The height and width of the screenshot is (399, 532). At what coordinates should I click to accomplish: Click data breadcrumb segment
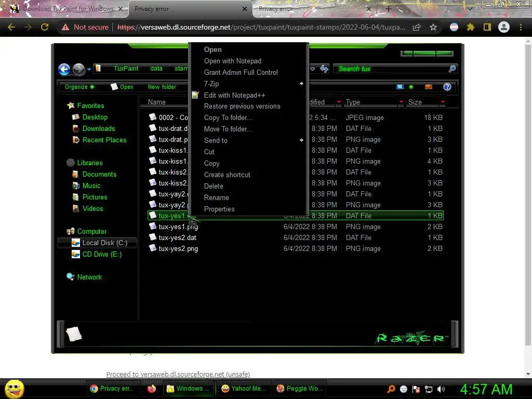coord(156,69)
